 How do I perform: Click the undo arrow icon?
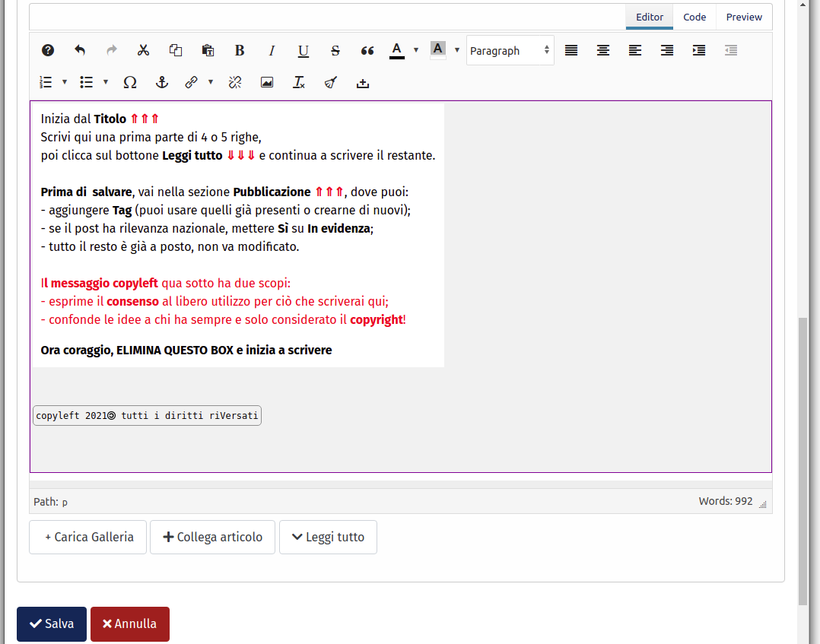coord(80,51)
